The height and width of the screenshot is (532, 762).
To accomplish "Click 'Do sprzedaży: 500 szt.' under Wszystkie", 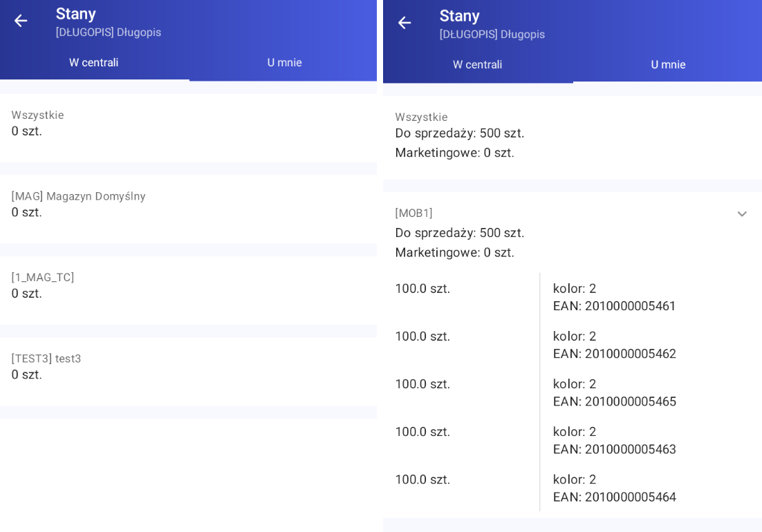I will 460,133.
